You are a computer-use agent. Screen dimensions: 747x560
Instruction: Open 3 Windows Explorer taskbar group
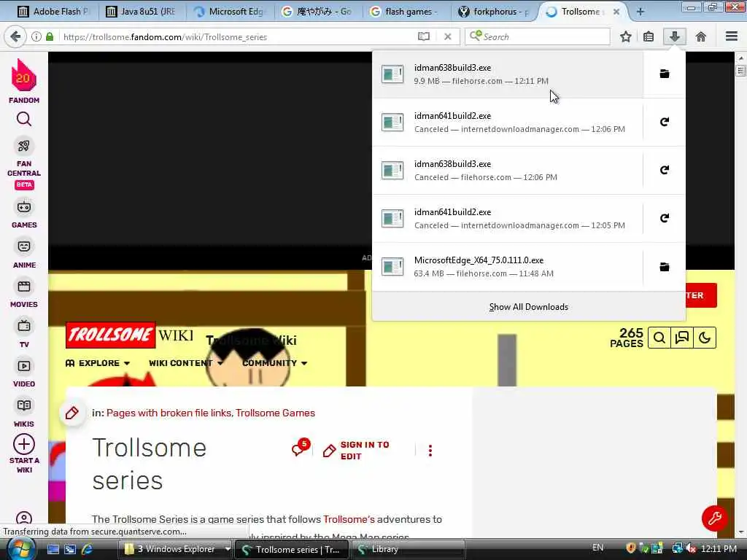click(x=170, y=549)
